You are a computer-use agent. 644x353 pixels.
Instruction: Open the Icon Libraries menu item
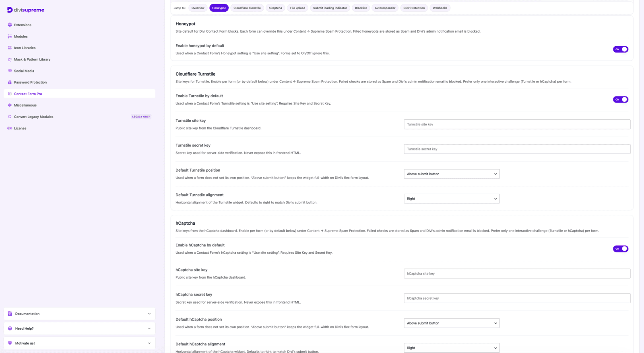point(79,48)
